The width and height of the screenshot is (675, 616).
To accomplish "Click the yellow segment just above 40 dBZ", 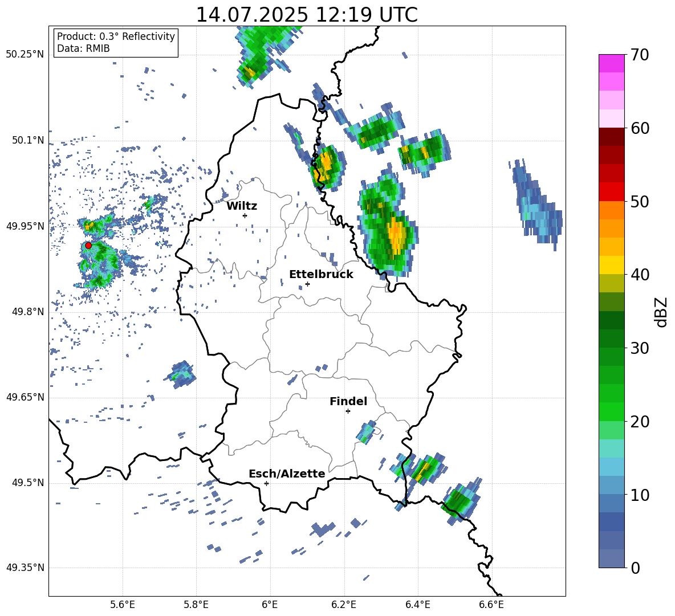I will pos(611,266).
